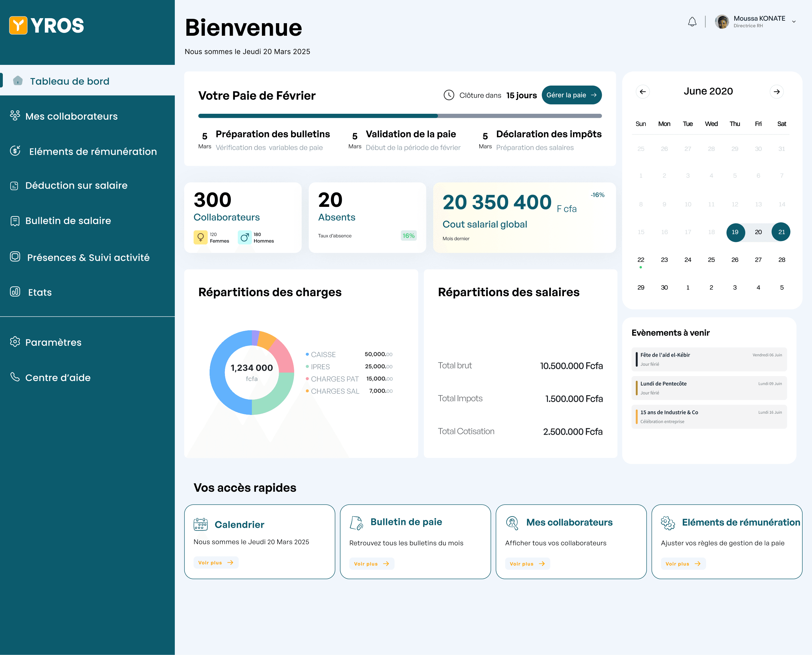812x655 pixels.
Task: Go to previous month in the calendar
Action: (x=643, y=91)
